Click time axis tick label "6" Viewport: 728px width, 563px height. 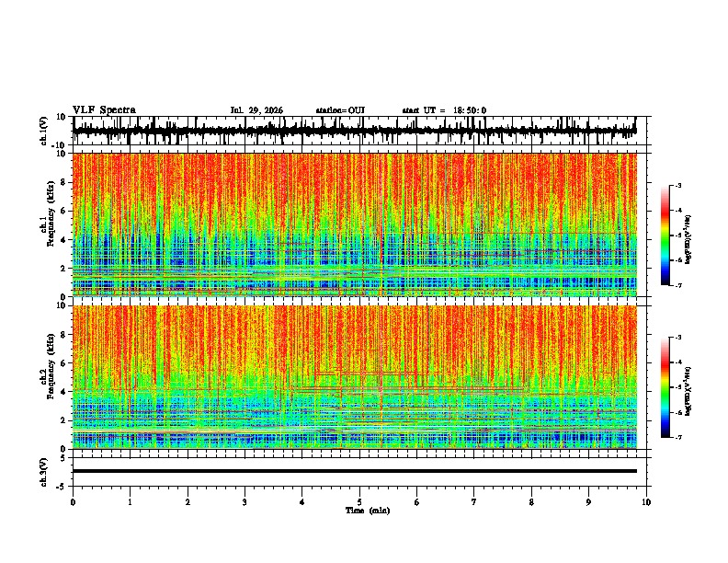pos(416,502)
